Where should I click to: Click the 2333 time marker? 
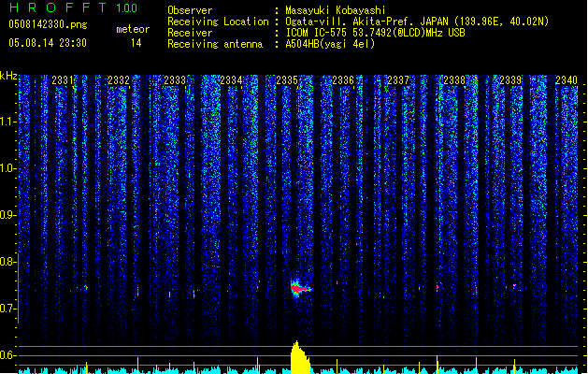point(175,80)
